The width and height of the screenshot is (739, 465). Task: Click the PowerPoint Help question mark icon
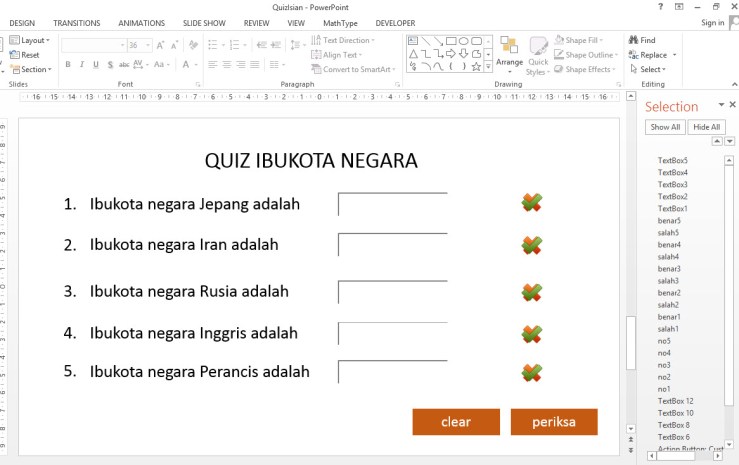click(660, 6)
